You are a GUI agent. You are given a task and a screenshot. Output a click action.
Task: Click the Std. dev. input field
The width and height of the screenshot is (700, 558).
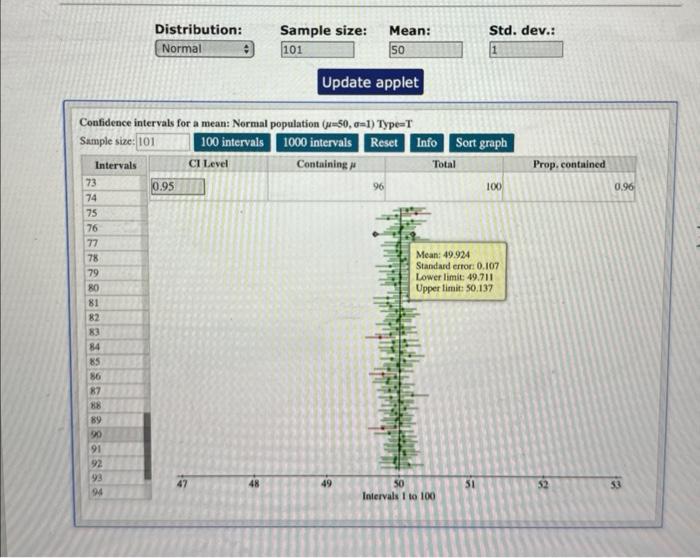[x=526, y=50]
